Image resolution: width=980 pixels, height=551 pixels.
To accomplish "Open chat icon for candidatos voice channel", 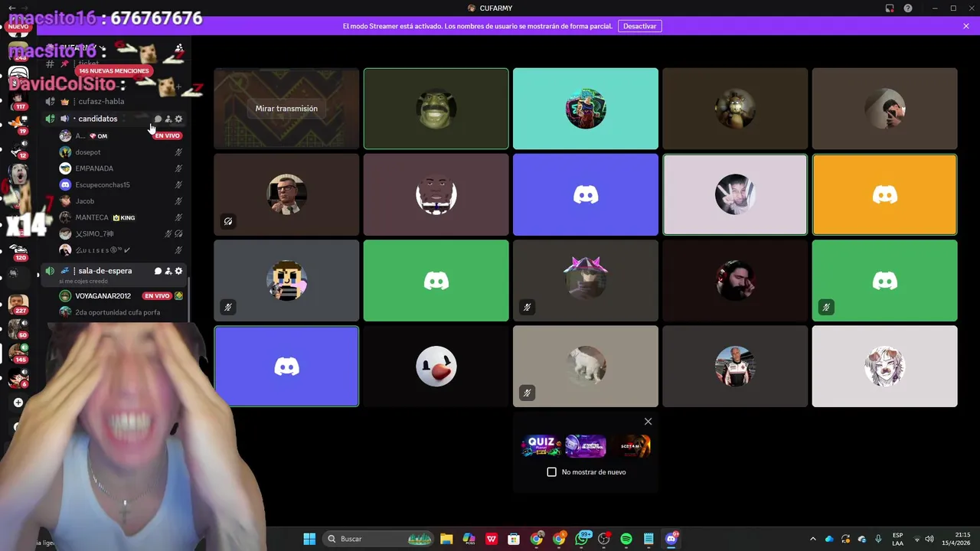I will coord(158,119).
